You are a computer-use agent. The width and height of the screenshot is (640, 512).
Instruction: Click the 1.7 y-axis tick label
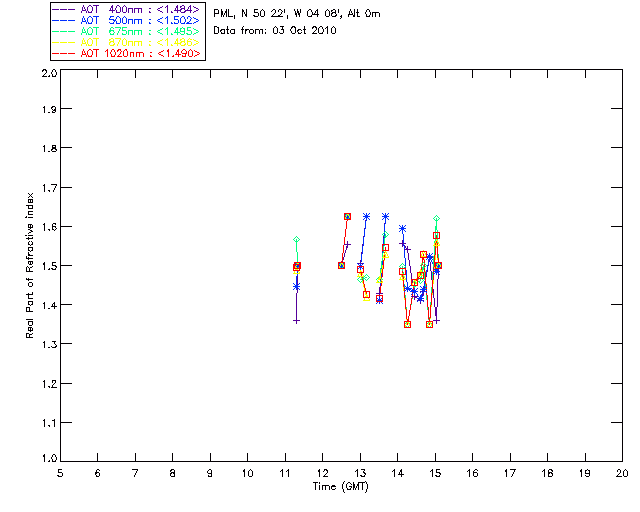[49, 188]
